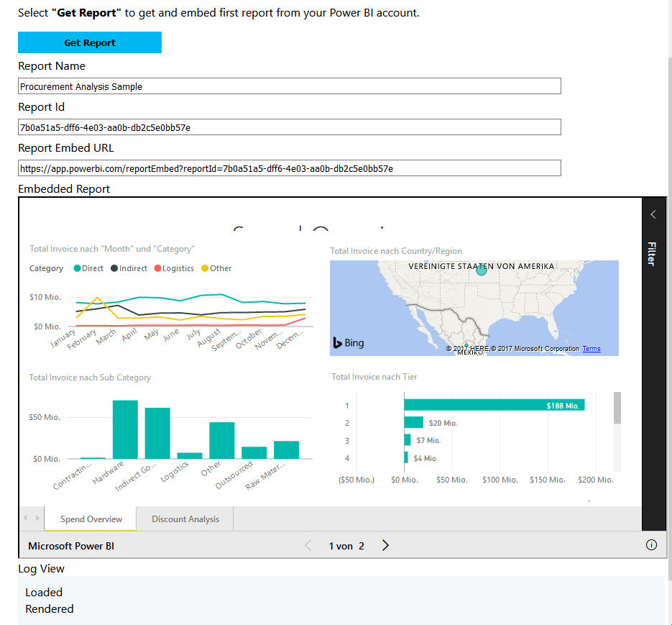This screenshot has width=672, height=625.
Task: Click the 'Microsoft Power BI' label
Action: click(71, 546)
